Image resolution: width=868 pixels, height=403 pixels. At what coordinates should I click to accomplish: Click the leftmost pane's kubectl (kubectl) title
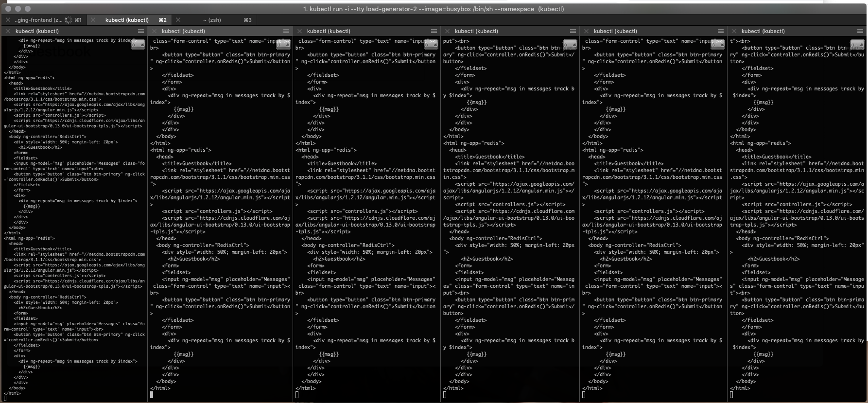tap(37, 31)
